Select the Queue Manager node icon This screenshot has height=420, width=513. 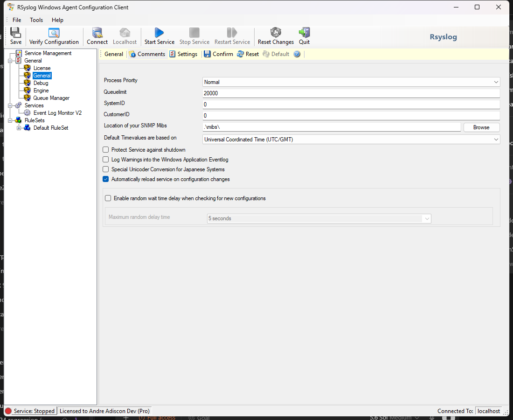(x=28, y=98)
